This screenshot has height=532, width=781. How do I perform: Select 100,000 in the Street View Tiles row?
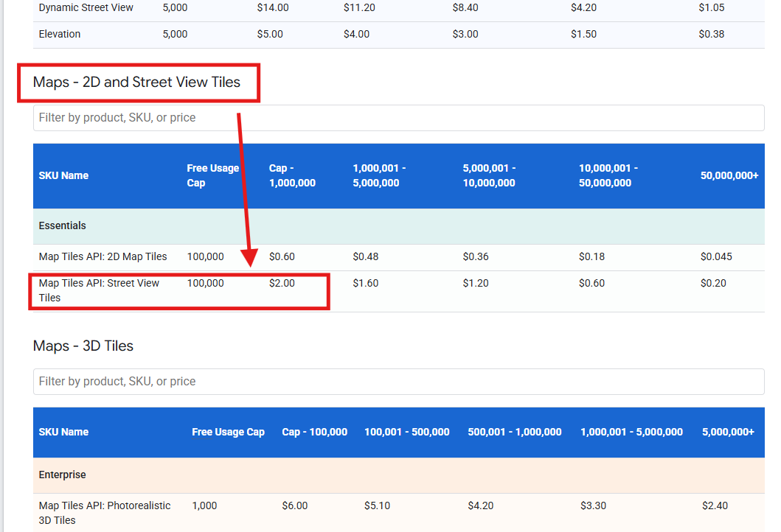pos(205,283)
